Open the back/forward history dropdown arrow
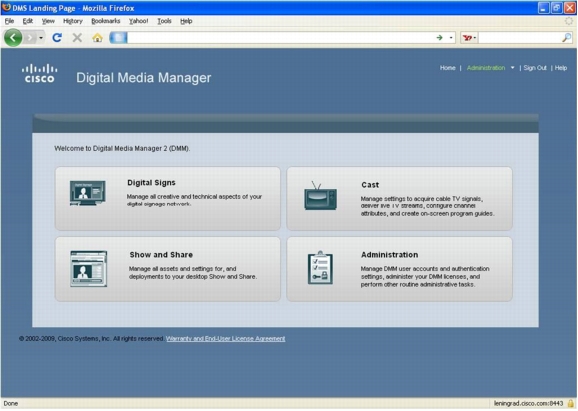 (x=41, y=38)
